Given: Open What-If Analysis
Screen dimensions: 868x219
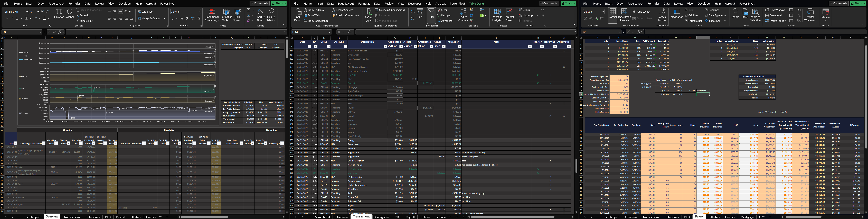Looking at the screenshot, I should [x=497, y=15].
